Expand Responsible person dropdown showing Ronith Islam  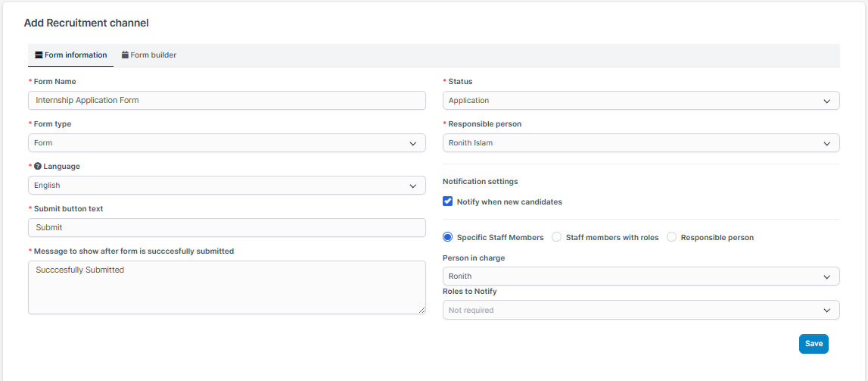tap(640, 143)
